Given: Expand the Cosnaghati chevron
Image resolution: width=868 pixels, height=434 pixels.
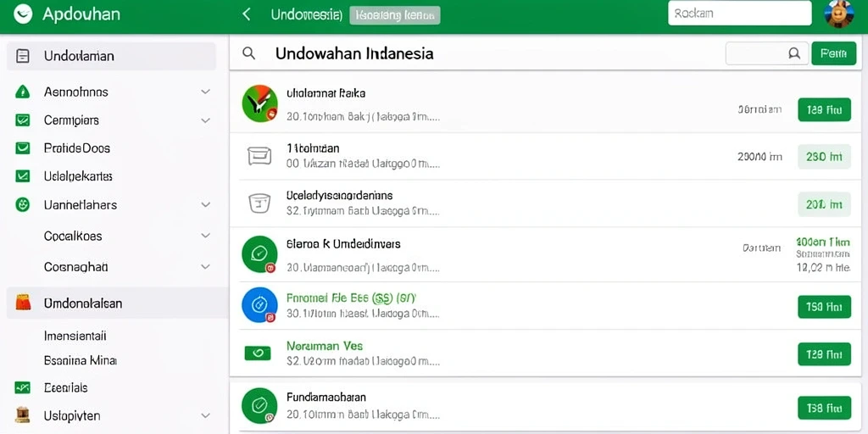Looking at the screenshot, I should click(x=205, y=267).
